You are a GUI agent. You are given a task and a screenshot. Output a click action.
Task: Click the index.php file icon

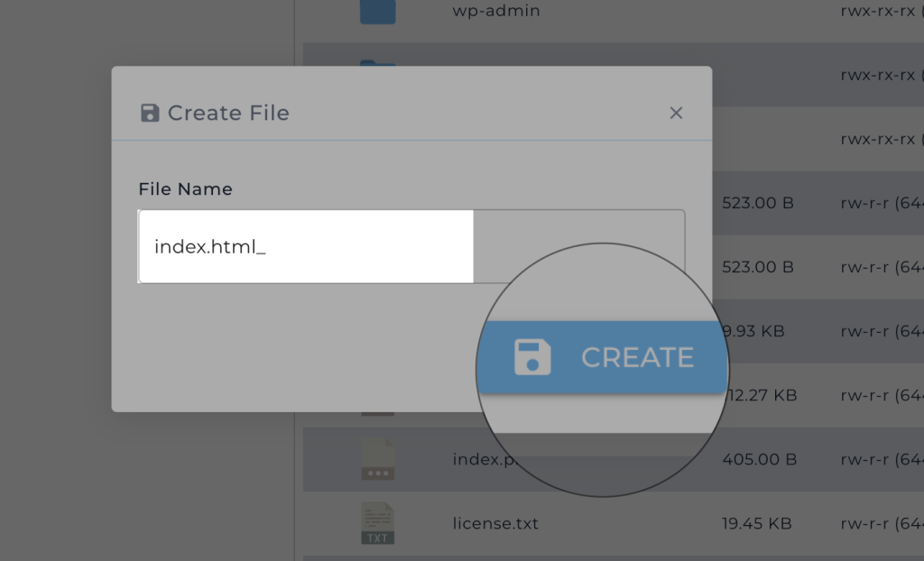point(377,460)
